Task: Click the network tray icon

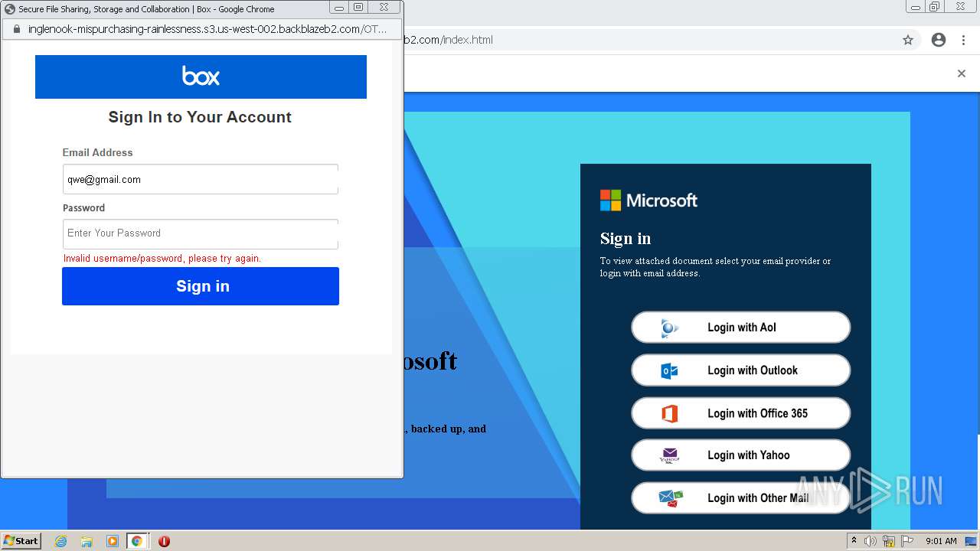Action: 889,541
